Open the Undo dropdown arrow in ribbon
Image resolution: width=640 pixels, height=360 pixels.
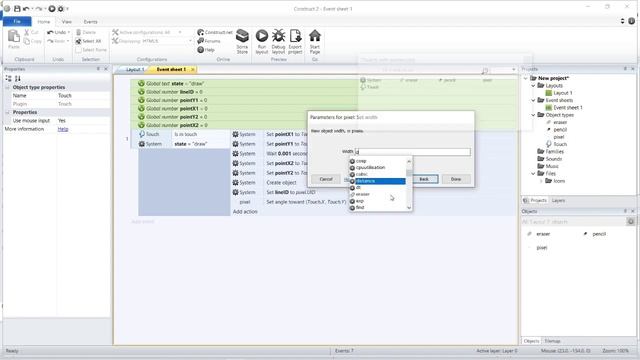[x=69, y=32]
